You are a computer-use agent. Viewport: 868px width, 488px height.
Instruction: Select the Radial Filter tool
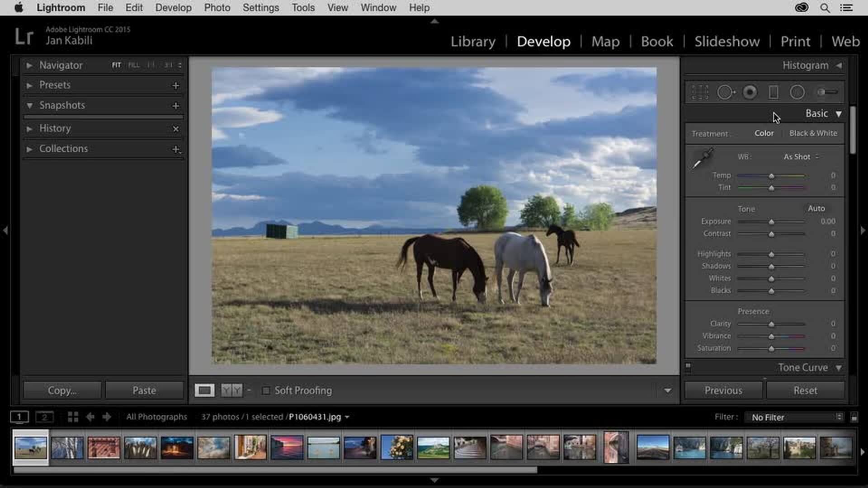[x=798, y=92]
